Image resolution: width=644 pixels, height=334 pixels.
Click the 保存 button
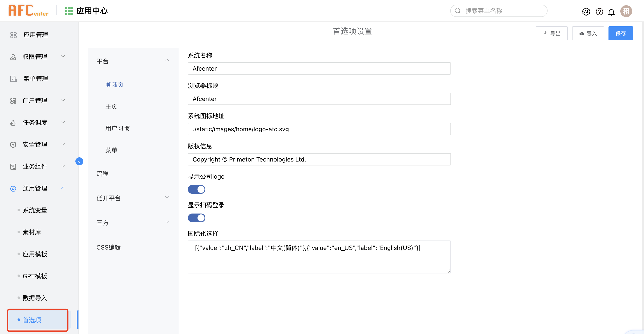point(620,33)
